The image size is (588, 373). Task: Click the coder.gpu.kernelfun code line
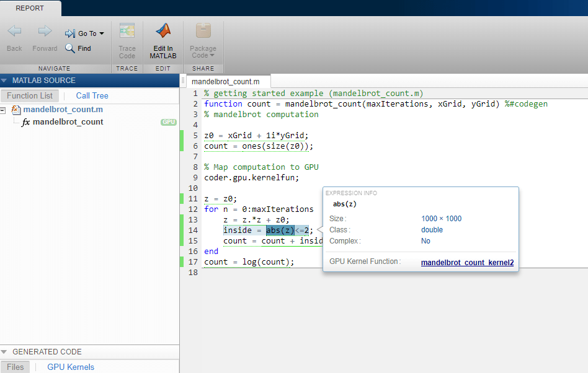tap(251, 177)
